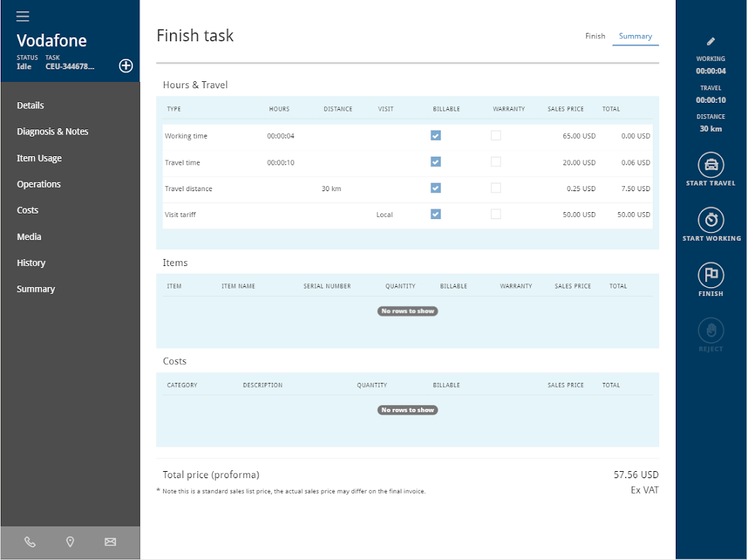
Task: Enable Warranty for Travel time
Action: click(x=496, y=162)
